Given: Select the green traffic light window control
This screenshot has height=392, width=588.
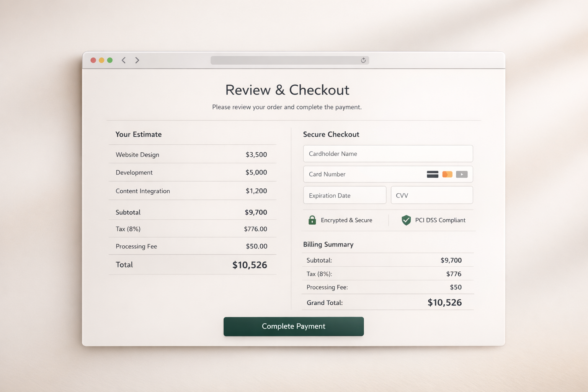Looking at the screenshot, I should (109, 60).
